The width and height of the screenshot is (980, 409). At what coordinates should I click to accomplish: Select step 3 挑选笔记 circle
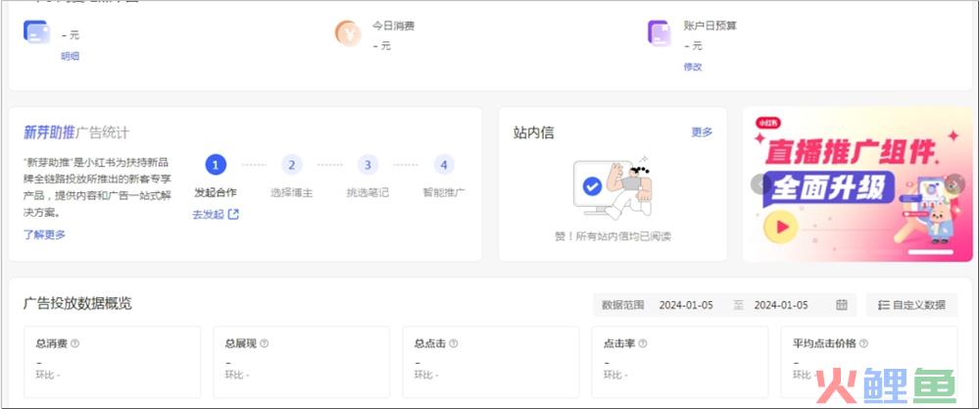pyautogui.click(x=367, y=165)
